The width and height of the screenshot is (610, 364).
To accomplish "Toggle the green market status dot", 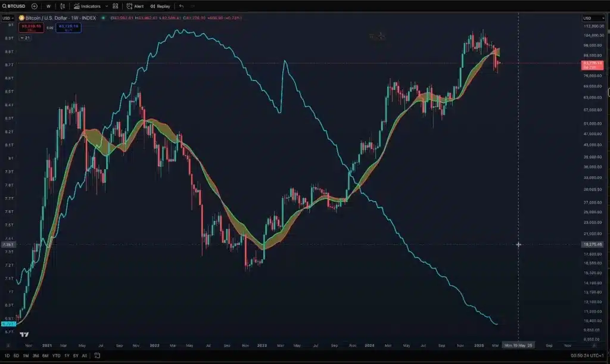I will (x=103, y=18).
